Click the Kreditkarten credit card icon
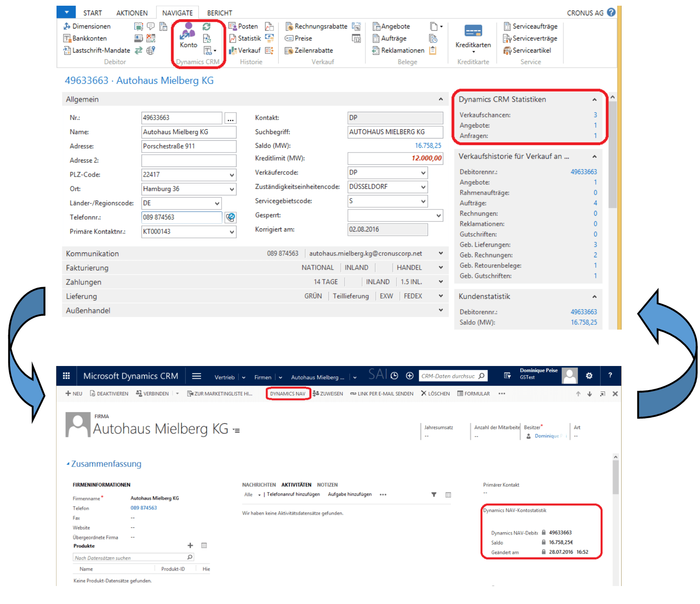Viewport: 700px width, 604px height. click(473, 31)
